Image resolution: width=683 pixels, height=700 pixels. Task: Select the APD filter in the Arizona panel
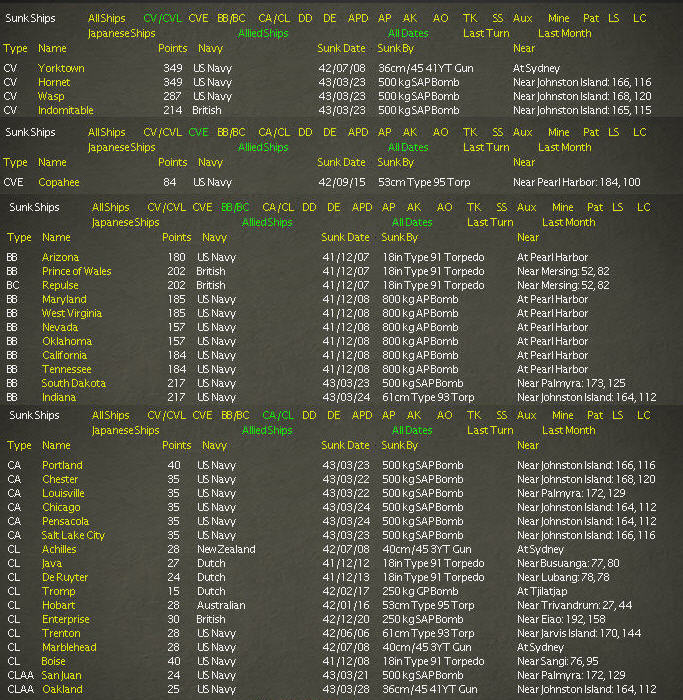tap(362, 207)
